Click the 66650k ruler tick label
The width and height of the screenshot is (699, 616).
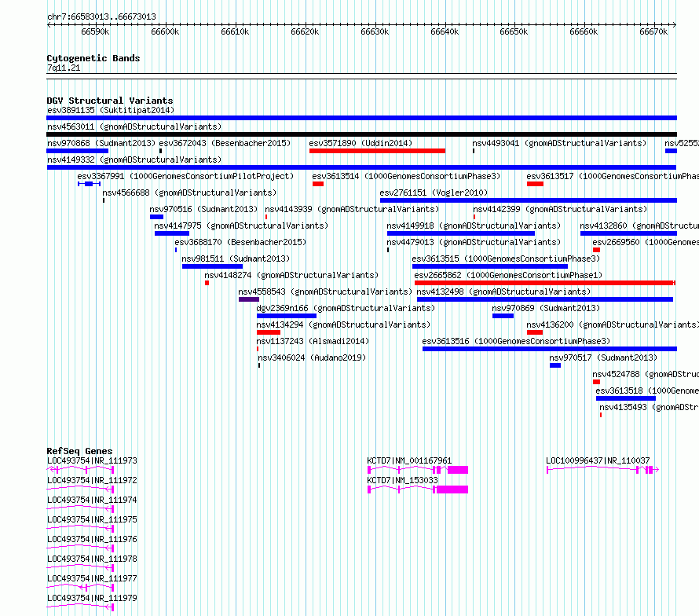[514, 32]
